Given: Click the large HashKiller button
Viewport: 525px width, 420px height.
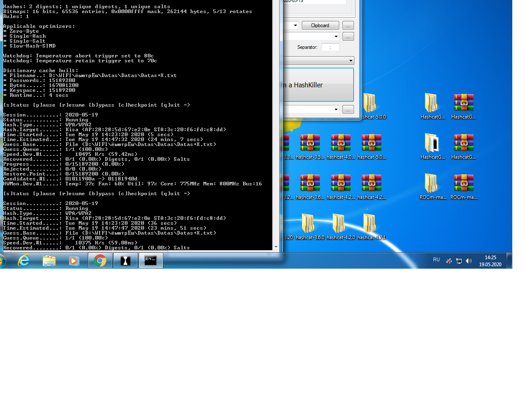Looking at the screenshot, I should click(318, 85).
